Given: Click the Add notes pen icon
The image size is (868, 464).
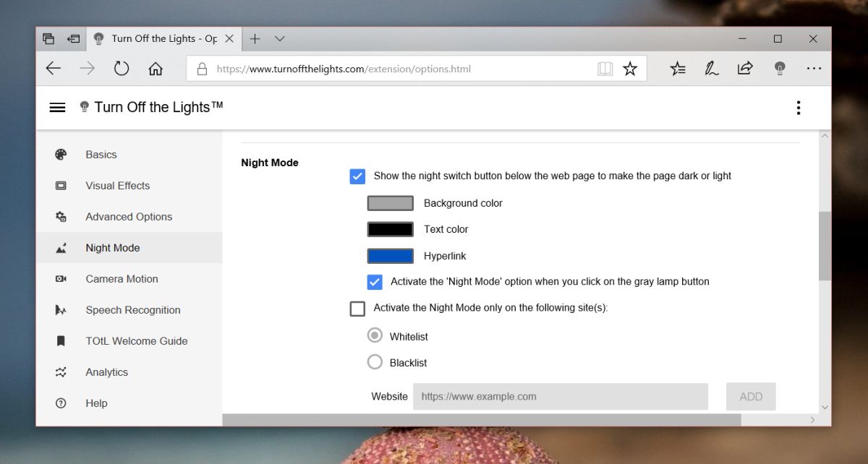Looking at the screenshot, I should [712, 69].
